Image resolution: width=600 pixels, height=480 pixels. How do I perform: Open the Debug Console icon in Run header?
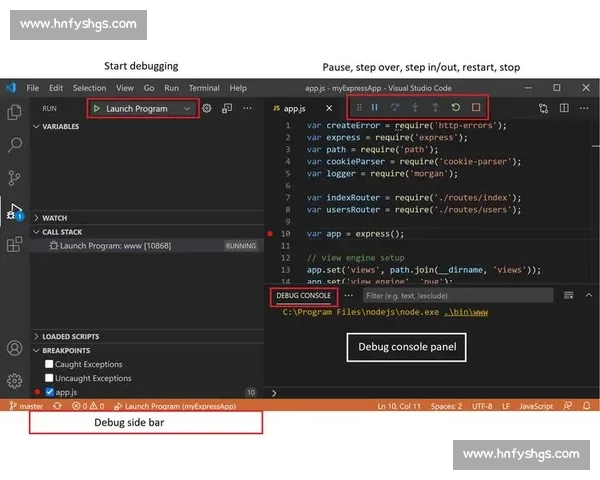point(227,108)
